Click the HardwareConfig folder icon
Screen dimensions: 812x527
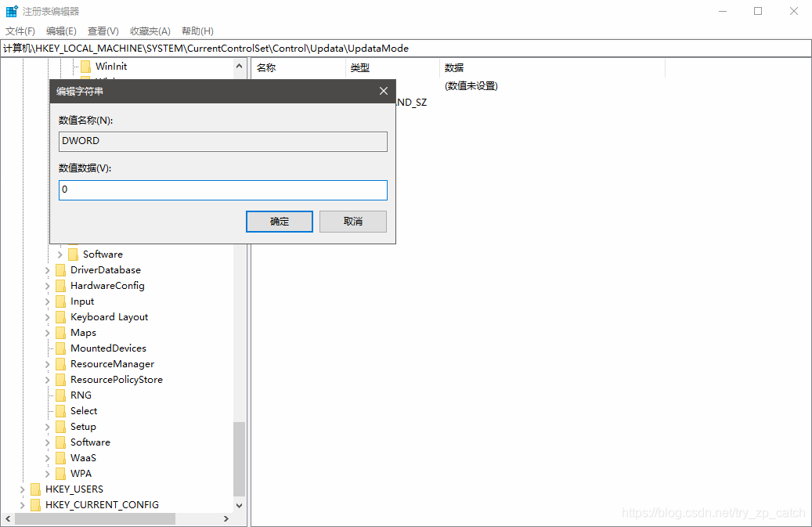click(x=60, y=286)
